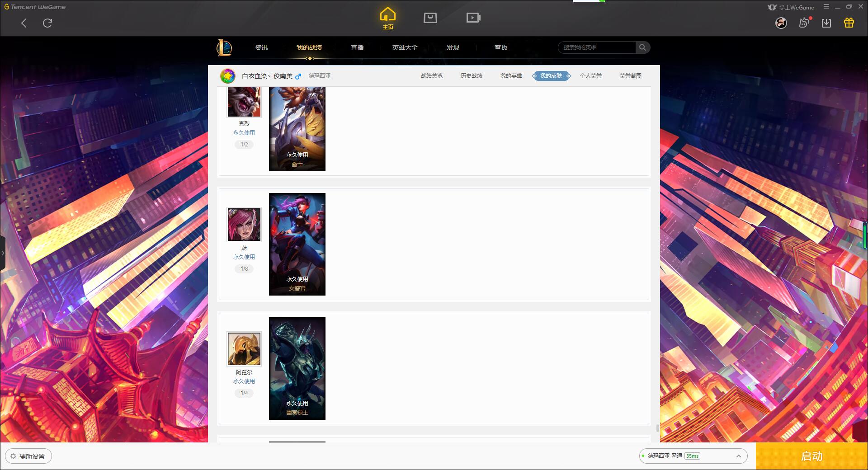Open the video live icon
Screen dimensions: 868x470
tap(473, 18)
